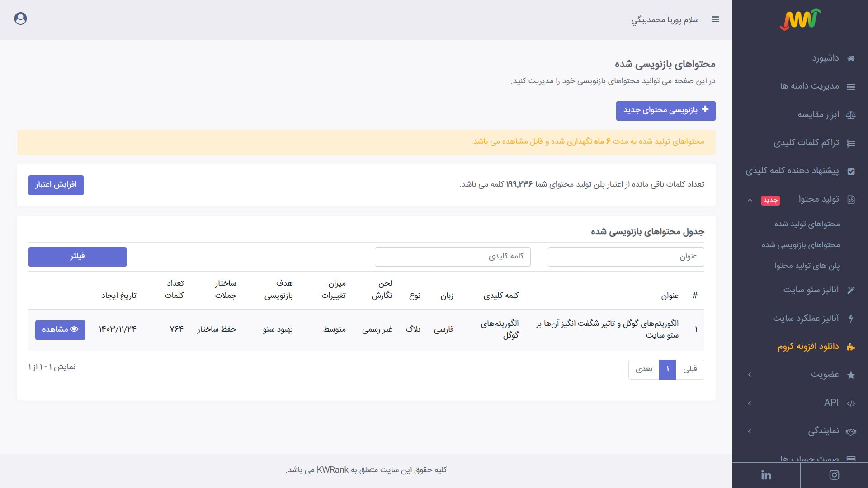Click the content generation document icon

851,199
